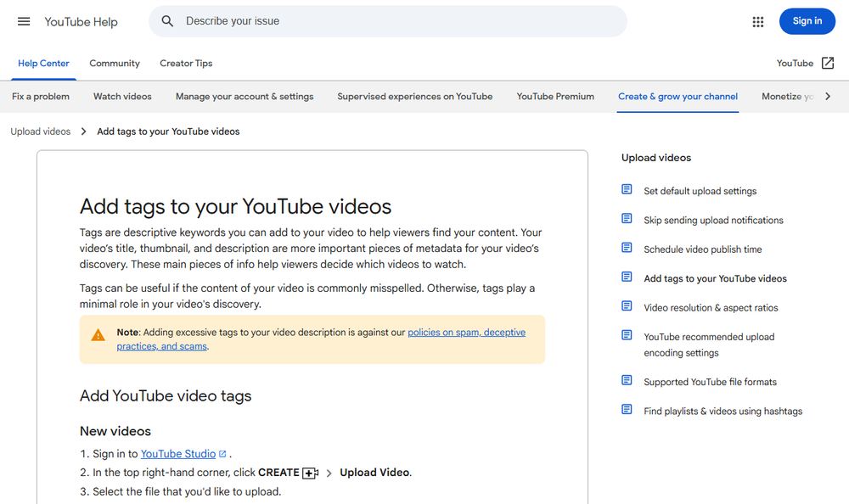Click the article icon beside Set default upload settings

627,189
